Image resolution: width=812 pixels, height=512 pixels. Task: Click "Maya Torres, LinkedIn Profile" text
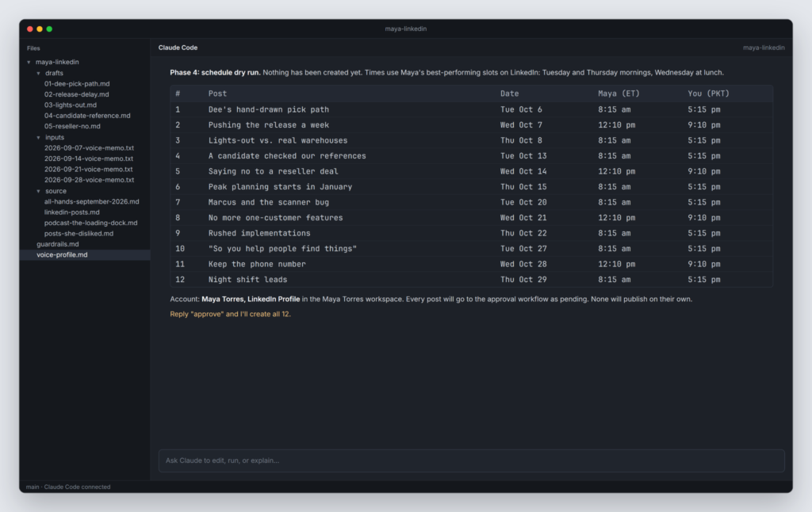251,300
